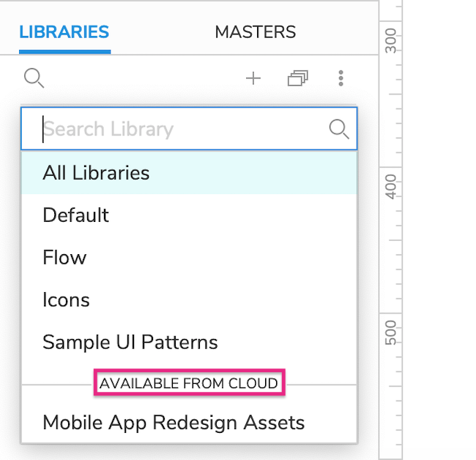Screen dimensions: 476x460
Task: Click the stacked windows library icon
Action: [297, 78]
